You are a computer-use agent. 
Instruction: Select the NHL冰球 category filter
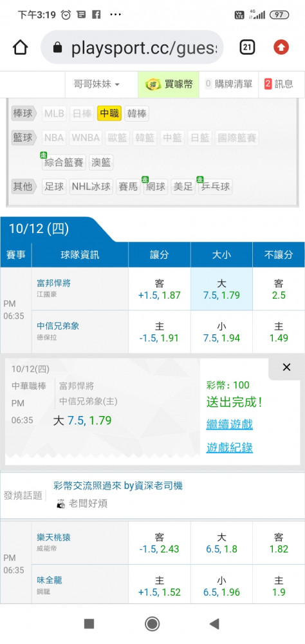tap(91, 187)
